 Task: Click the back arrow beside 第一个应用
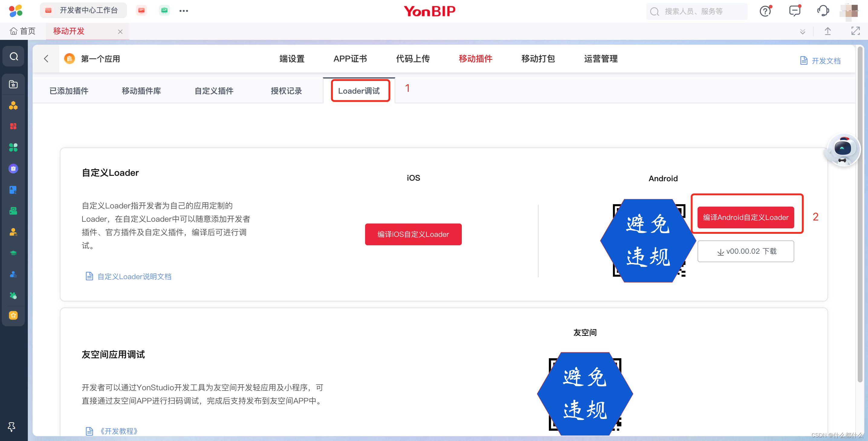[x=46, y=59]
